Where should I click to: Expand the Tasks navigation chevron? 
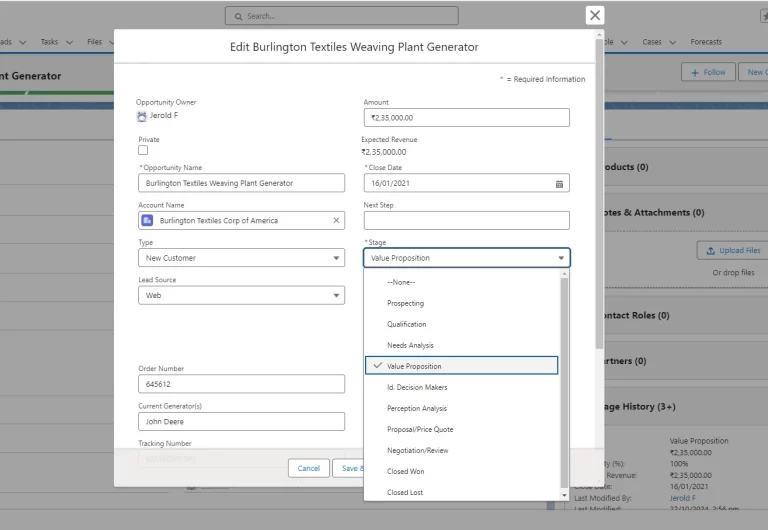click(x=69, y=42)
